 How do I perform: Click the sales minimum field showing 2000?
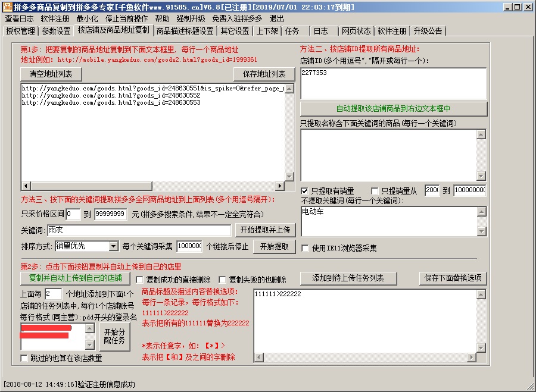(432, 190)
